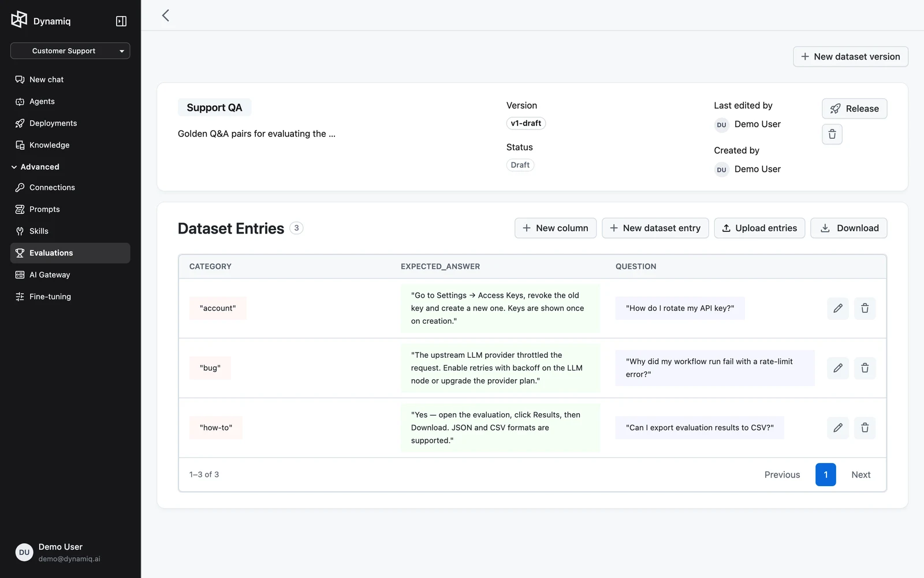Edit the "account" row with pencil icon

click(x=838, y=309)
